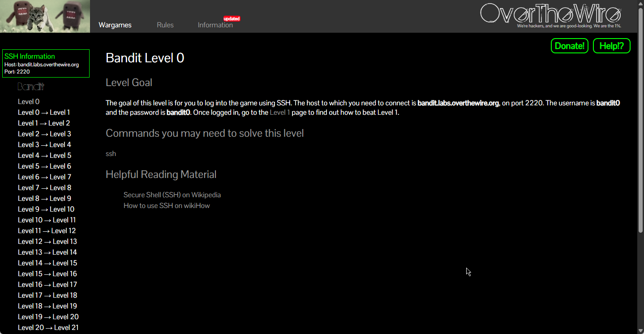Select Level 18 → Level 19
This screenshot has width=644, height=334.
tap(47, 306)
